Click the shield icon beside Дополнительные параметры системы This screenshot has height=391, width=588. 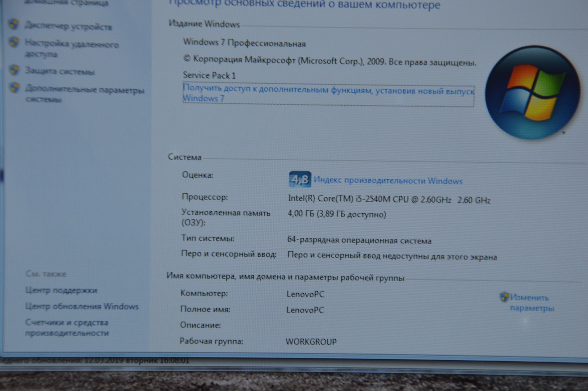pos(15,87)
